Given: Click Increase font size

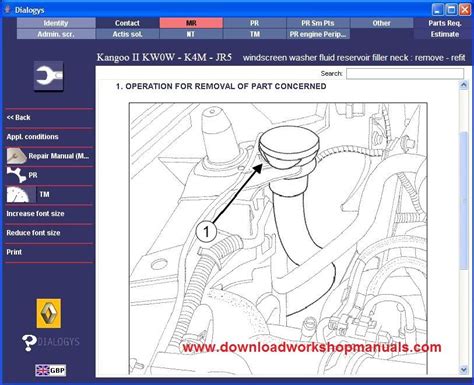Looking at the screenshot, I should coord(35,214).
